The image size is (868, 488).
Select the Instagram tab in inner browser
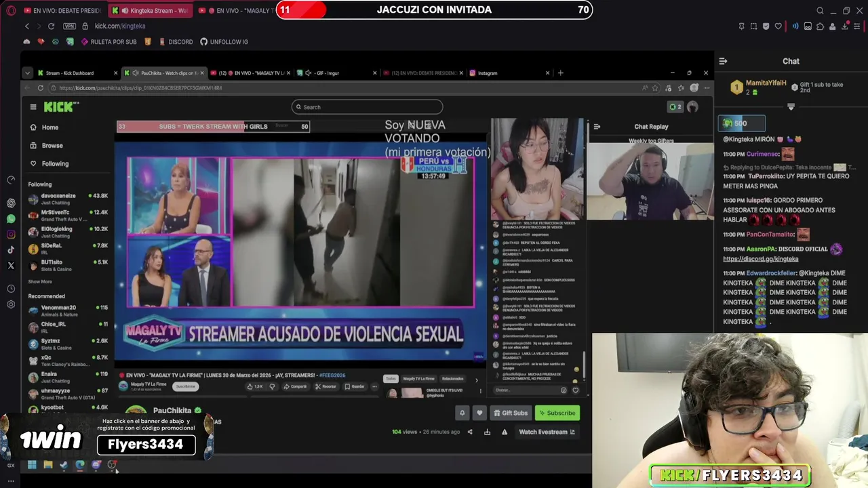[x=509, y=73]
